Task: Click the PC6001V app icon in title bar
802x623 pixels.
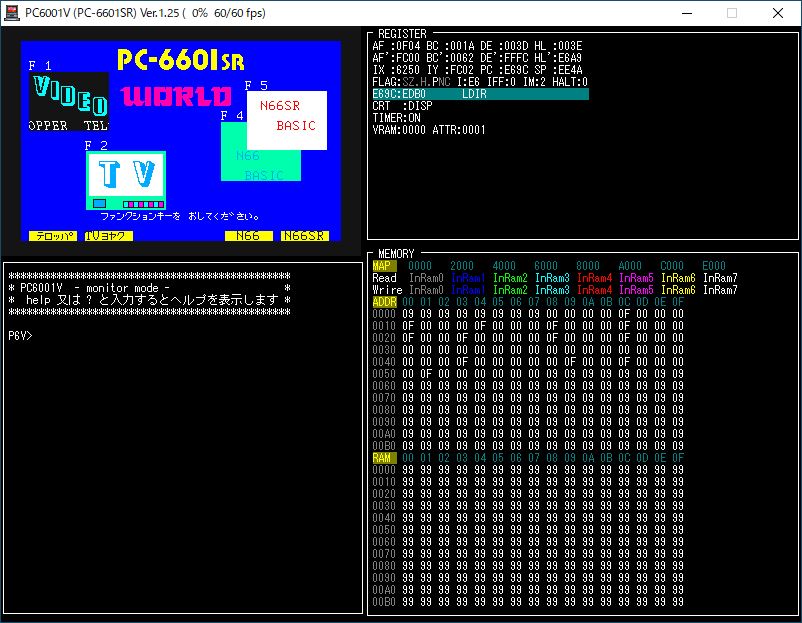Action: [x=12, y=13]
